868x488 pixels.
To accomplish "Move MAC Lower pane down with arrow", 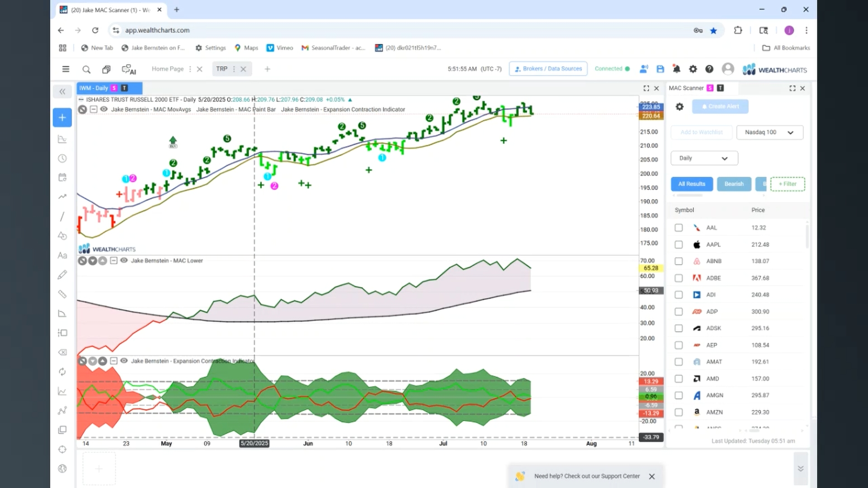I will click(x=92, y=261).
